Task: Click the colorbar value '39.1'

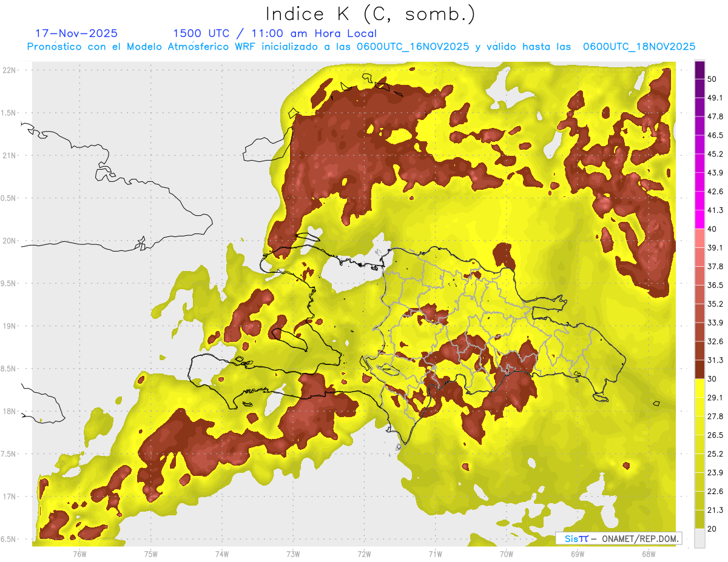Action: [x=715, y=247]
